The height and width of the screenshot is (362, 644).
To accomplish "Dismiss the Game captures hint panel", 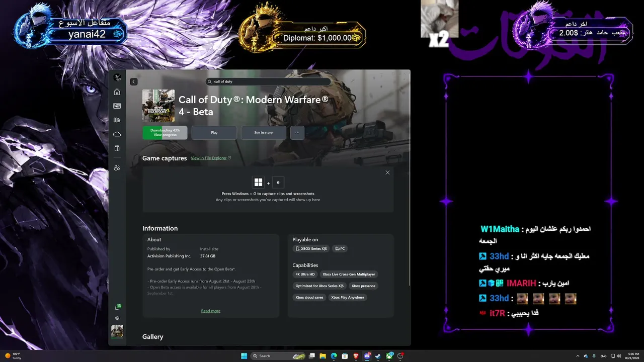I will (387, 172).
